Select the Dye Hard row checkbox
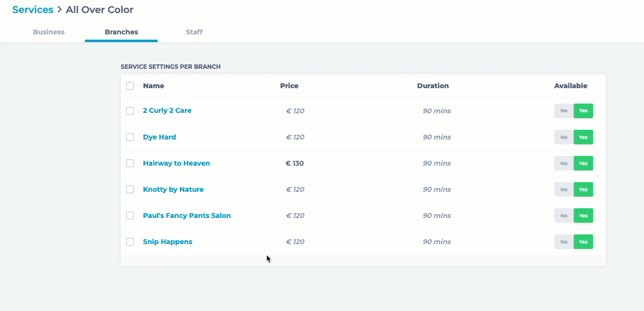This screenshot has width=644, height=311. click(130, 137)
